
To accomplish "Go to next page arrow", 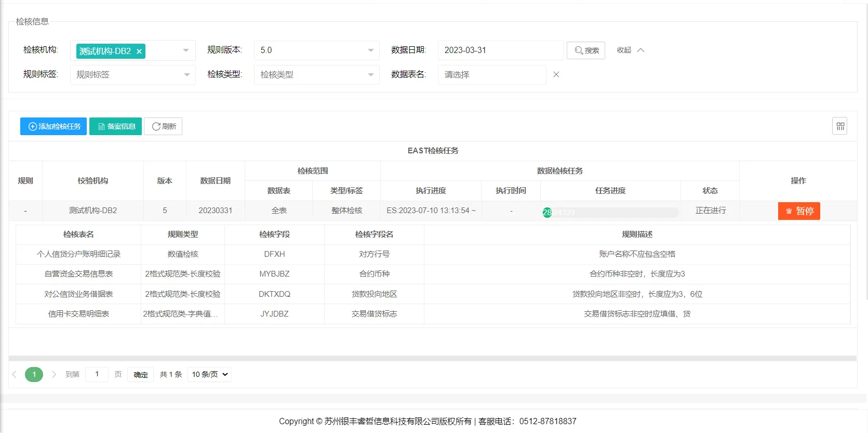I will click(x=54, y=374).
